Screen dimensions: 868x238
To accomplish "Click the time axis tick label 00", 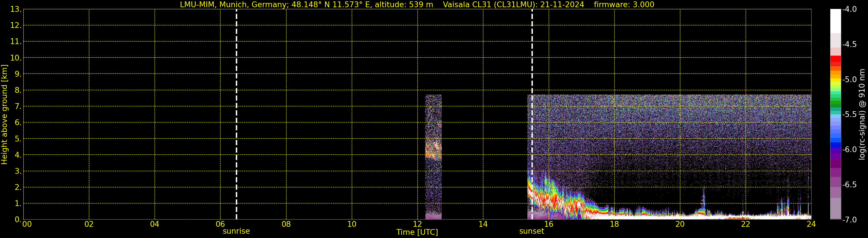I will click(27, 224).
